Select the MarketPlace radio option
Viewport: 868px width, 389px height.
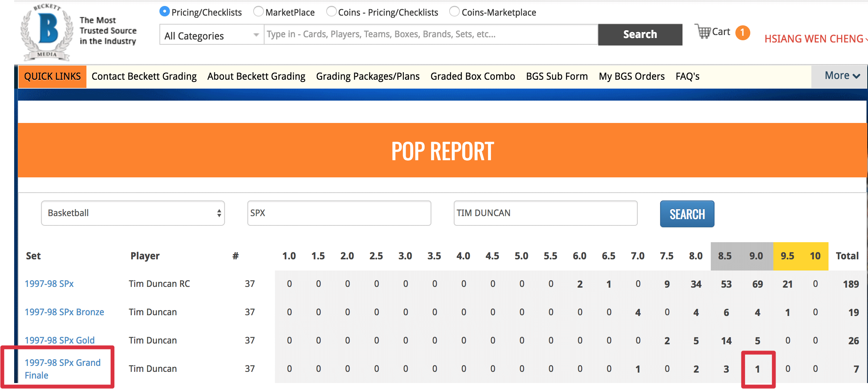(258, 12)
